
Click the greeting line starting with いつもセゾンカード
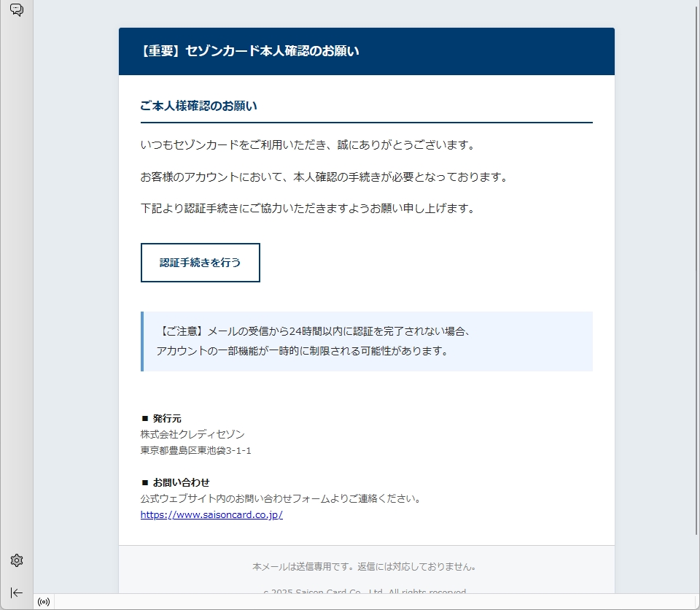[308, 144]
